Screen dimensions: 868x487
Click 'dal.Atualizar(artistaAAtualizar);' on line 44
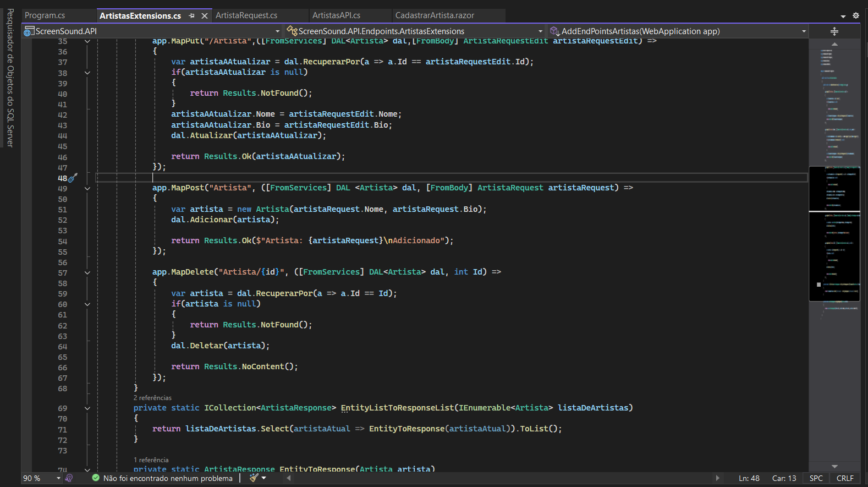click(249, 135)
